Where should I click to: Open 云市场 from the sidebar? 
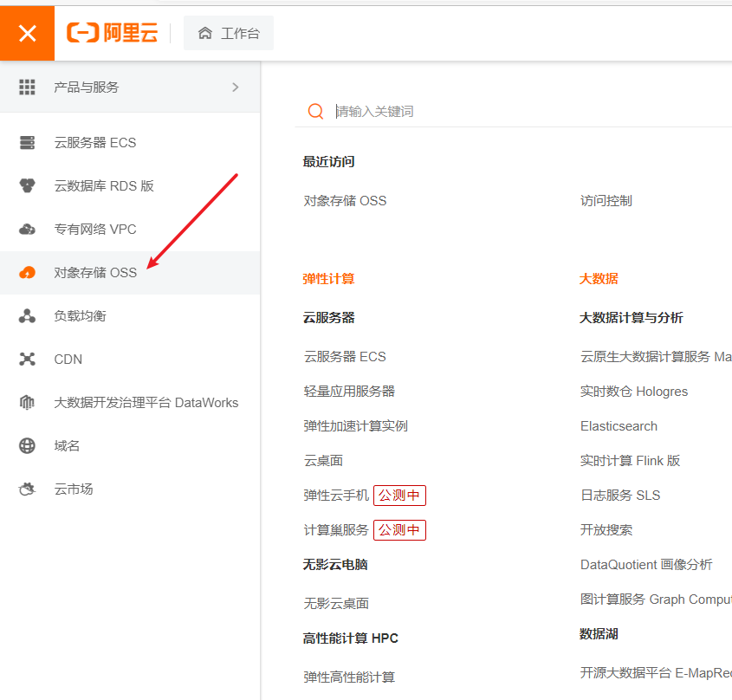[x=74, y=489]
